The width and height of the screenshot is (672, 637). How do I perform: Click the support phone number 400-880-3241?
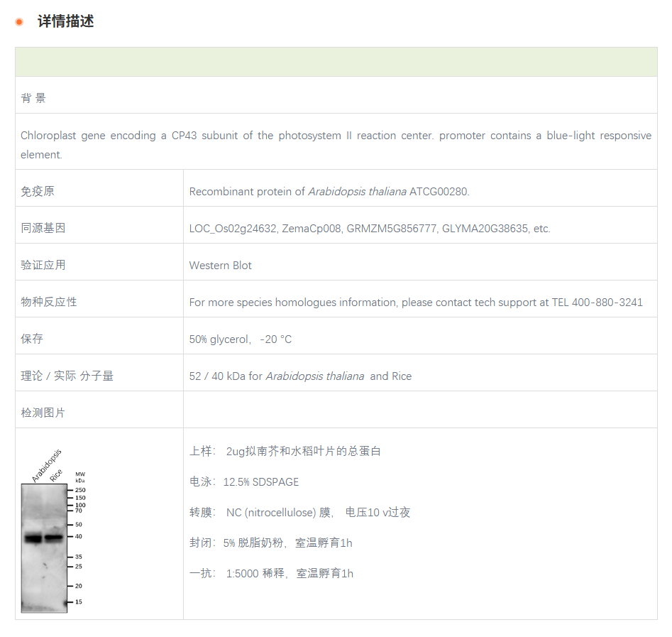point(607,302)
